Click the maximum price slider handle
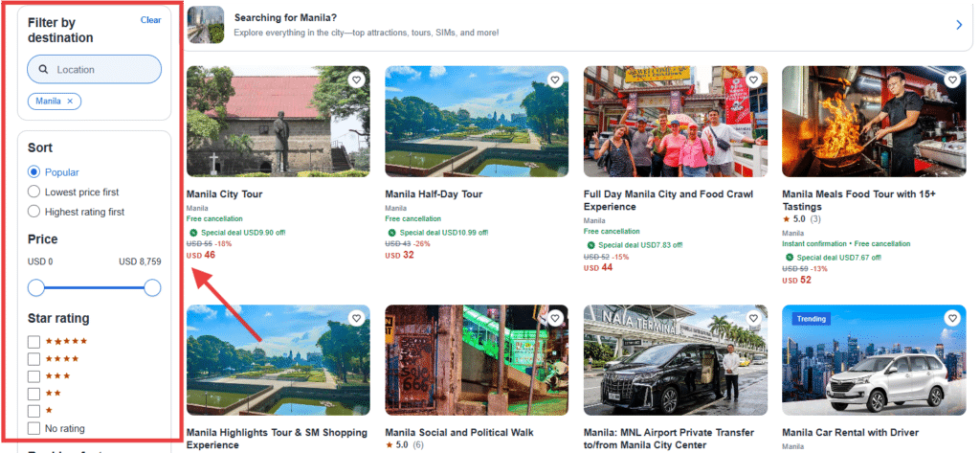 152,288
